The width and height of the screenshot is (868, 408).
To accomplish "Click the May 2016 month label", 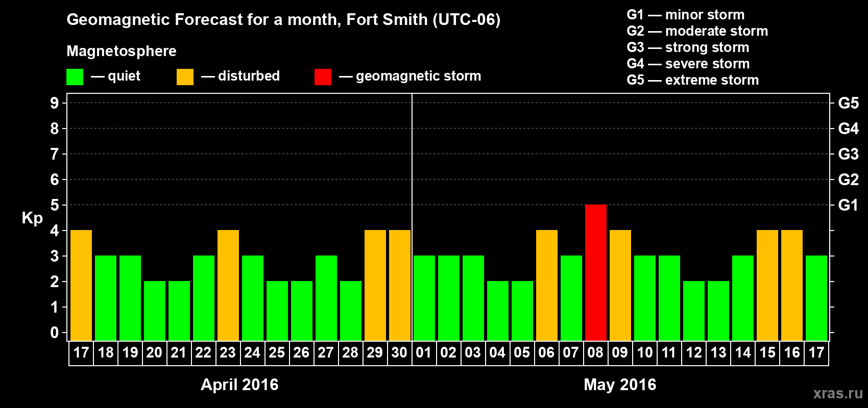I will (620, 385).
